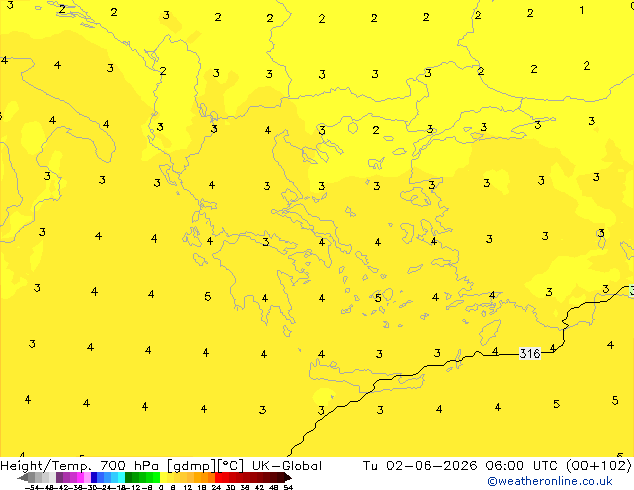Select the cyan -18 legend swatch

point(121,477)
